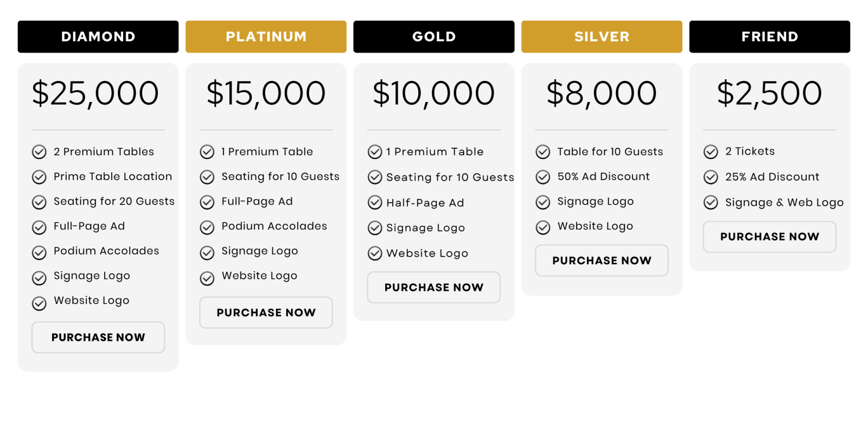This screenshot has width=868, height=446.
Task: Click checkmark icon next to Prime Table Location
Action: pyautogui.click(x=39, y=177)
